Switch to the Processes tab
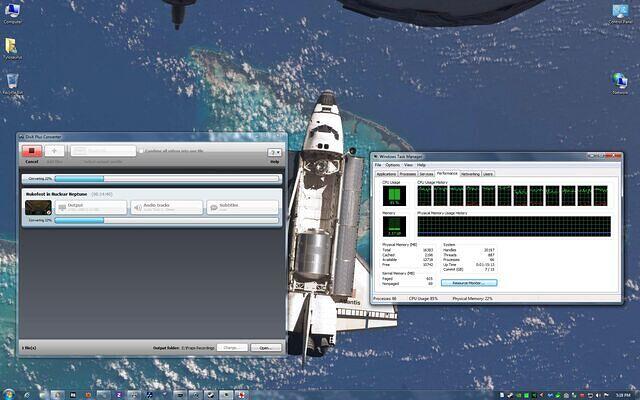Screen dimensions: 640x400 [408, 173]
